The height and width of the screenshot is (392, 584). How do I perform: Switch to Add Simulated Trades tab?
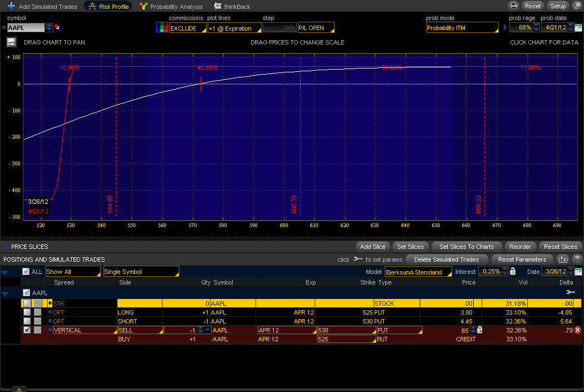coord(43,6)
